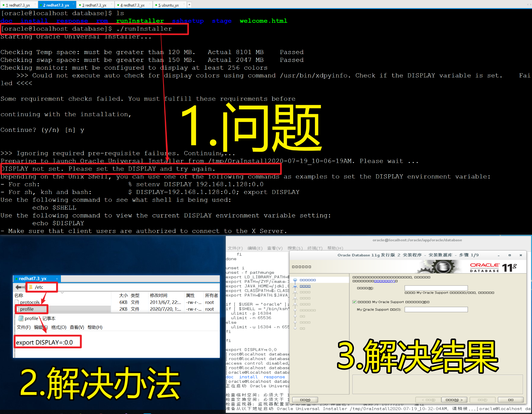
Task: Click the second underlined installer step link
Action: tap(305, 286)
